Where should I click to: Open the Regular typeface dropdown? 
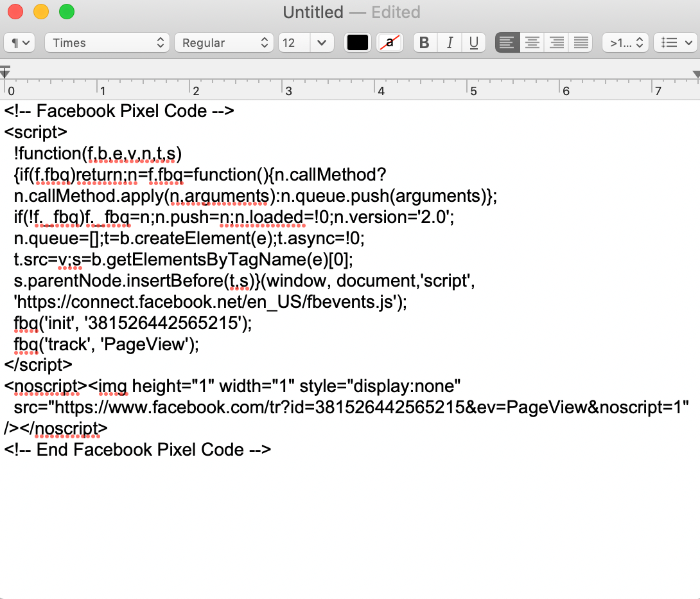tap(223, 43)
